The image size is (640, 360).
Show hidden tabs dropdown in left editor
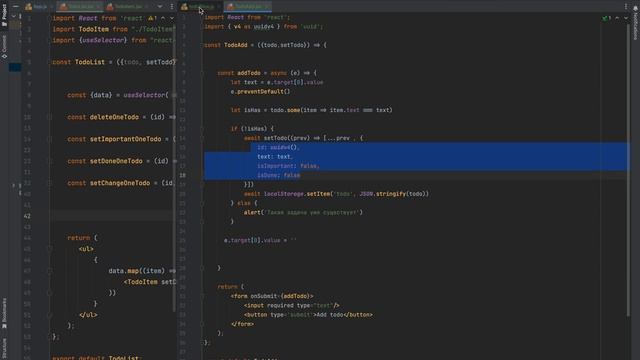click(x=160, y=7)
